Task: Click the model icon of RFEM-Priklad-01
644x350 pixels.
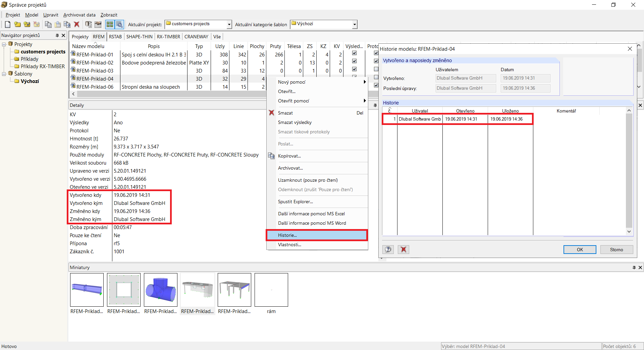Action: click(x=73, y=54)
